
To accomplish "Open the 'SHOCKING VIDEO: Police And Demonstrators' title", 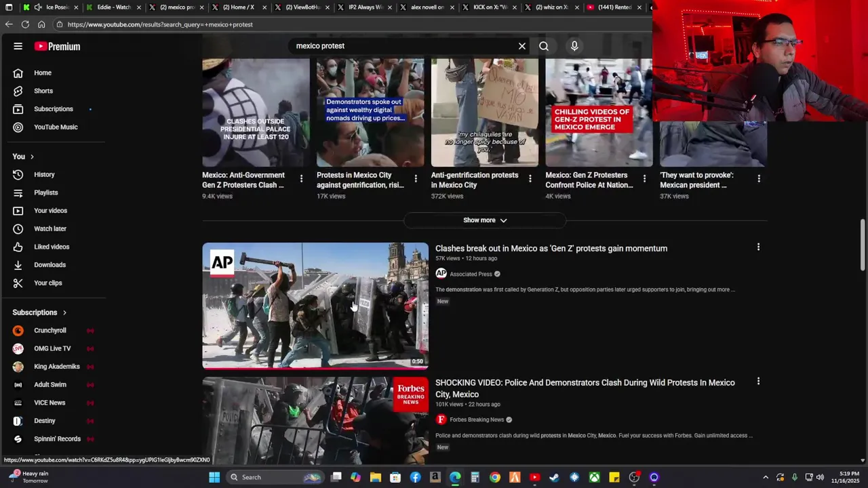I will pos(585,388).
